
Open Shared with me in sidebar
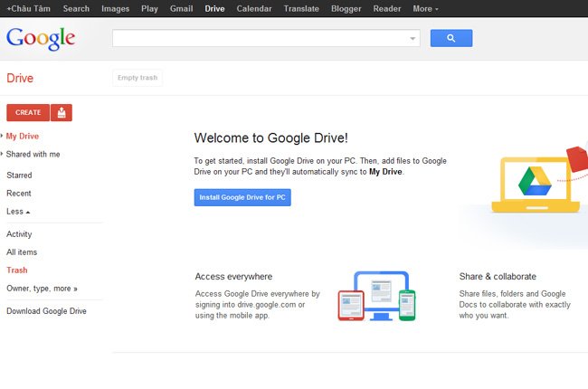click(33, 154)
